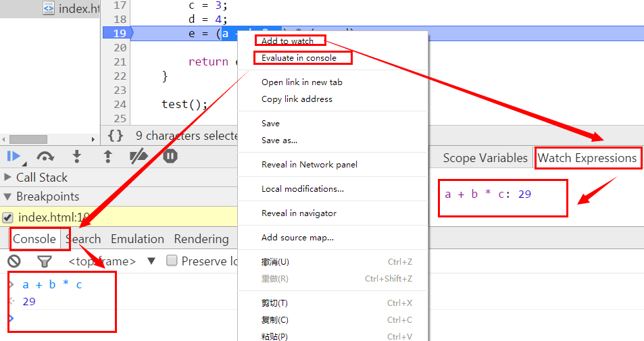Click navigator horizontal scrollbar thumb
Viewport: 644px width, 341px height.
[28, 140]
